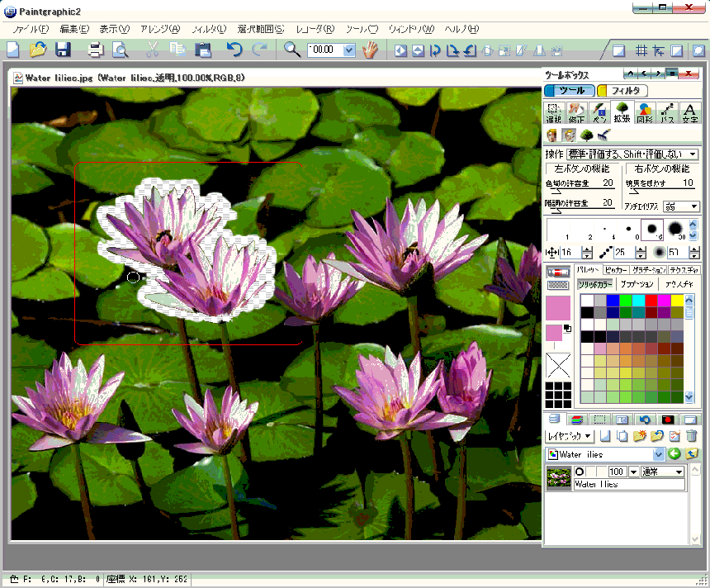Open the zoom percentage dropdown
Screen dimensions: 710x588
pyautogui.click(x=349, y=50)
